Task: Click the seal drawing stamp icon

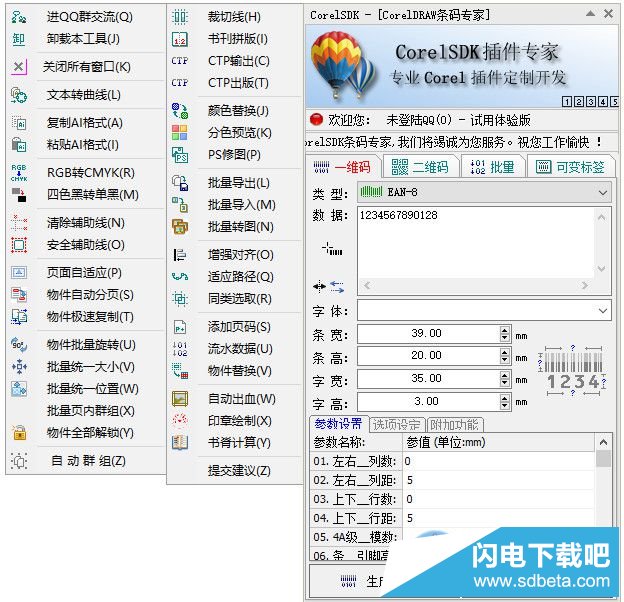Action: tap(180, 421)
